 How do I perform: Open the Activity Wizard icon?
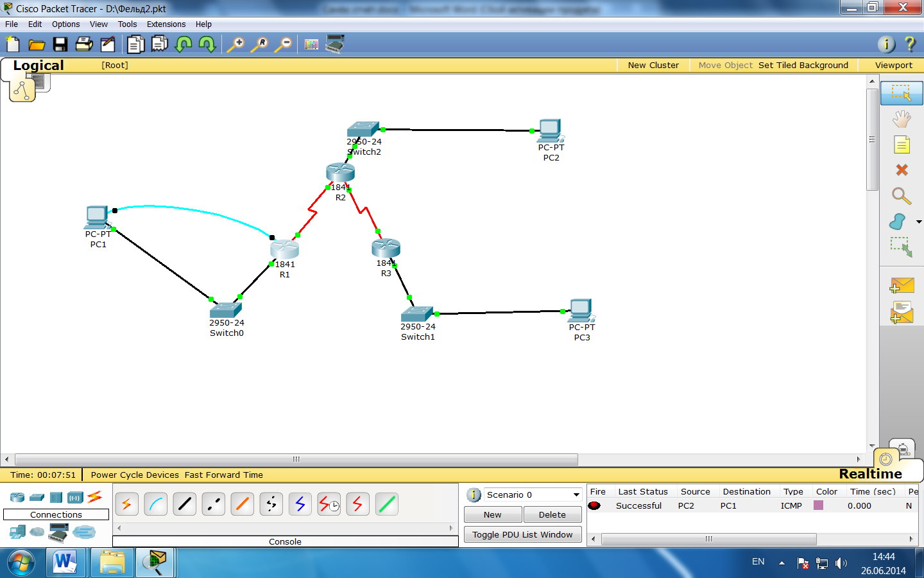pos(108,44)
